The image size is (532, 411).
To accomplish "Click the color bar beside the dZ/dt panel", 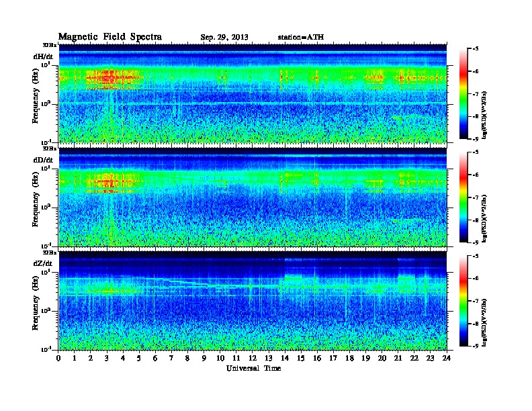I will pos(463,301).
